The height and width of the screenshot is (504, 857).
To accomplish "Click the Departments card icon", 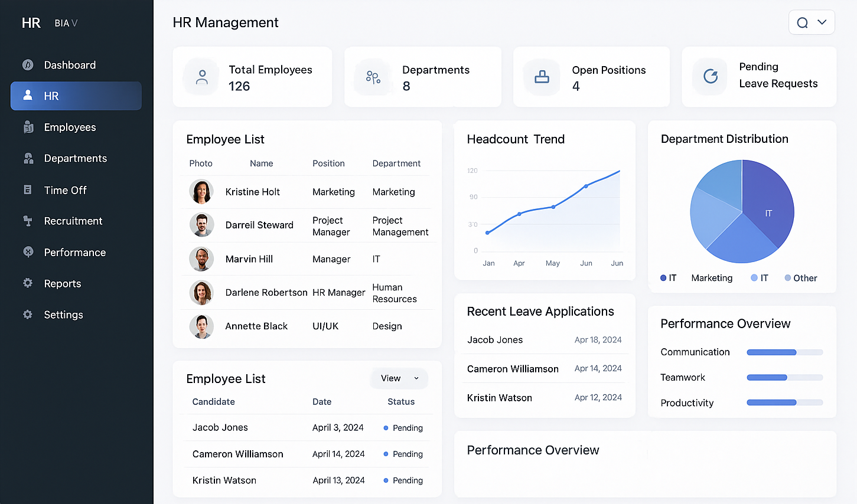I will pos(373,77).
